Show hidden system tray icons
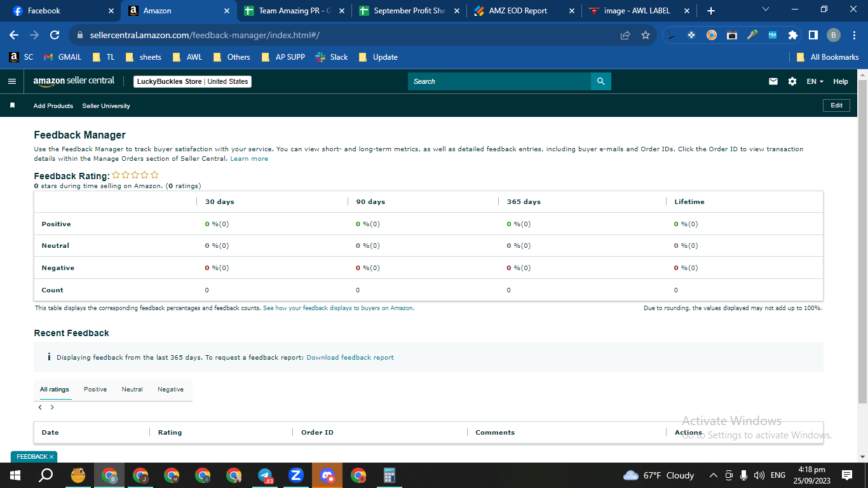868x488 pixels. click(x=713, y=475)
